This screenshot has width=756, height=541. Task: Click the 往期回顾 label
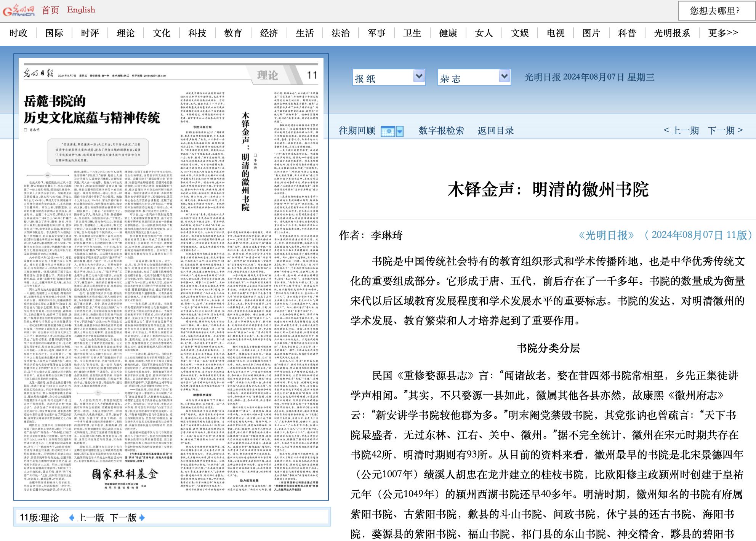click(x=357, y=131)
